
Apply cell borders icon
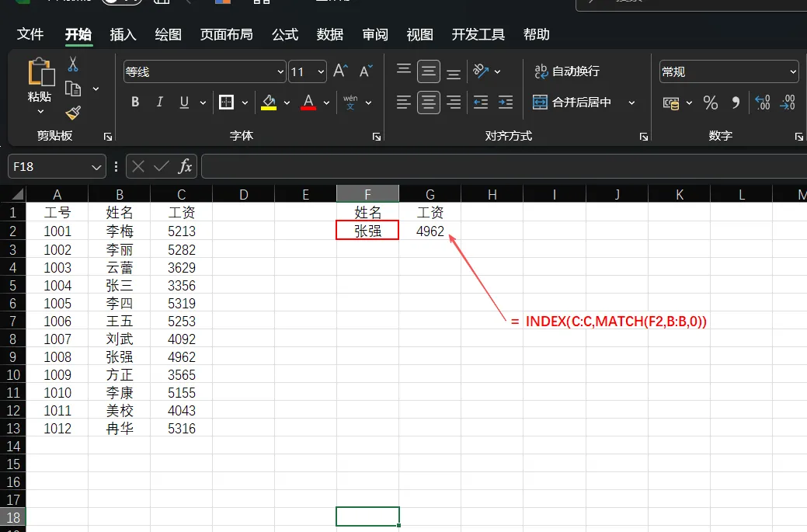click(x=226, y=103)
